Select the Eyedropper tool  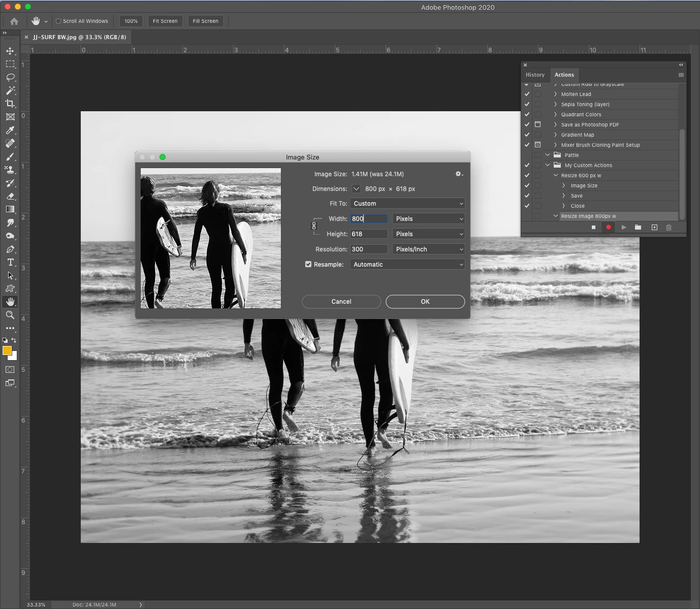(x=10, y=130)
